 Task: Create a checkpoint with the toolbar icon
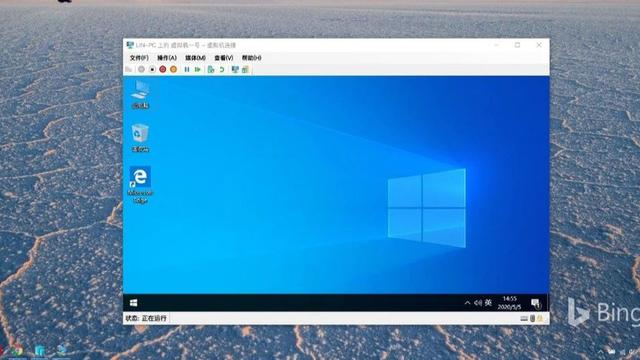211,69
